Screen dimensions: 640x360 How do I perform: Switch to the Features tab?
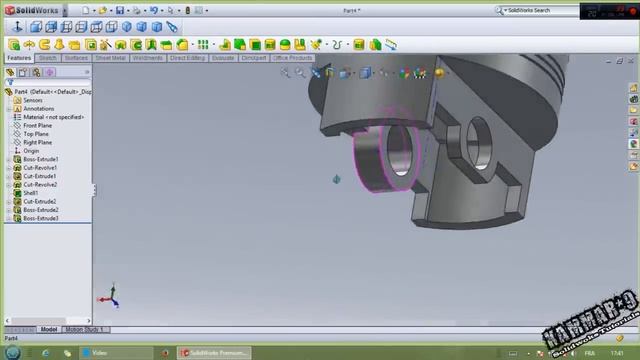click(x=19, y=58)
